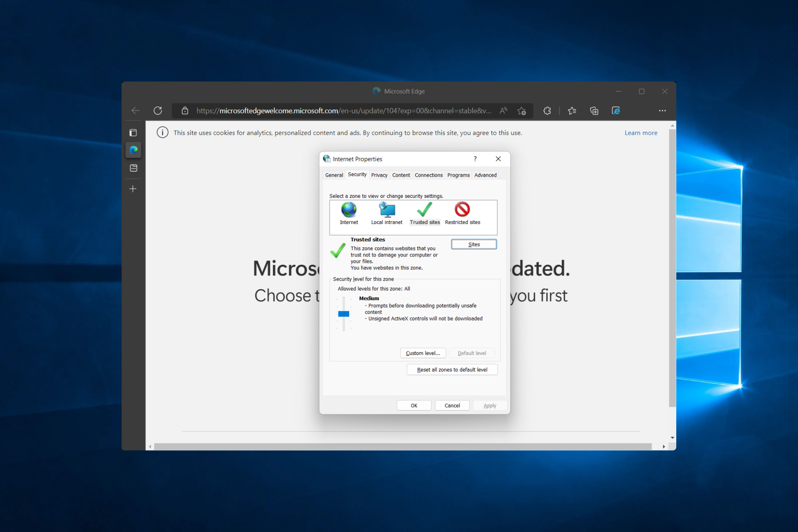Click 'You have websites in this zone.' text

click(x=387, y=268)
